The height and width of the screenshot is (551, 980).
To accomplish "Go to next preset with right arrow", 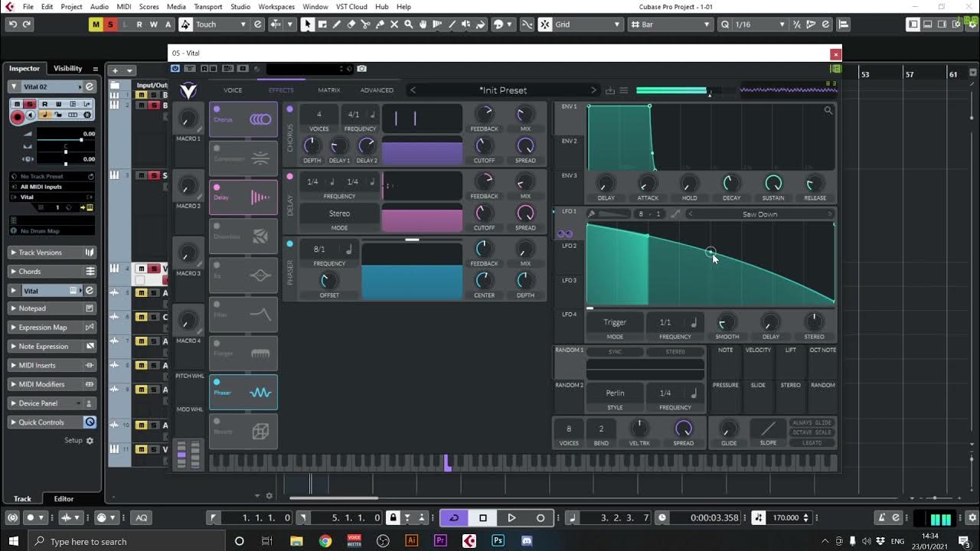I will 593,90.
